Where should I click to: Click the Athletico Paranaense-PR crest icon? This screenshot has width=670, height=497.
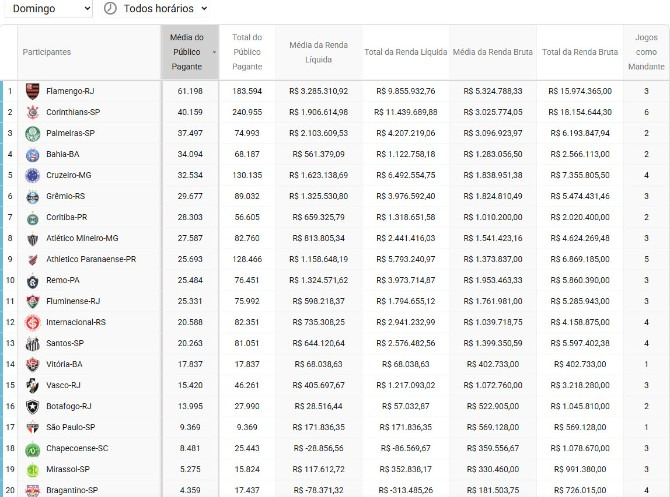(x=32, y=259)
